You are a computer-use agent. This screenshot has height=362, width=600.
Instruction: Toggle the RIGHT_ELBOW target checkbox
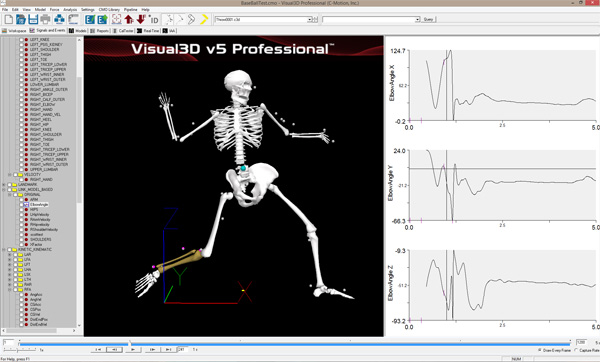point(21,104)
